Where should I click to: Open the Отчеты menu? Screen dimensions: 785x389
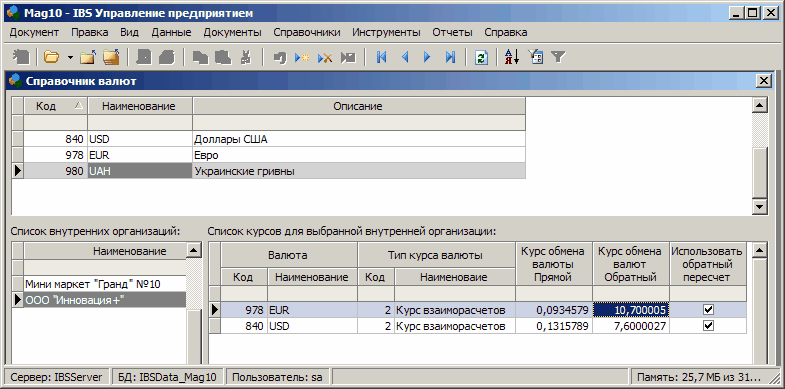(453, 33)
